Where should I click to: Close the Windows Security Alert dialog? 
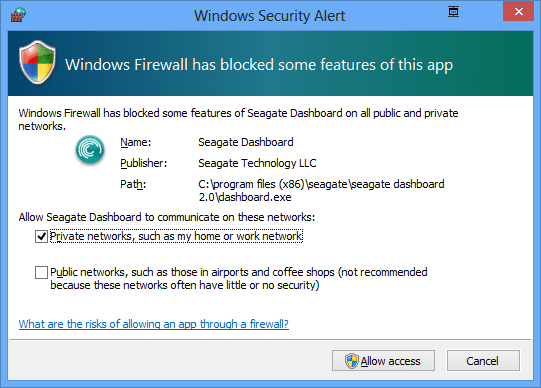click(x=518, y=11)
